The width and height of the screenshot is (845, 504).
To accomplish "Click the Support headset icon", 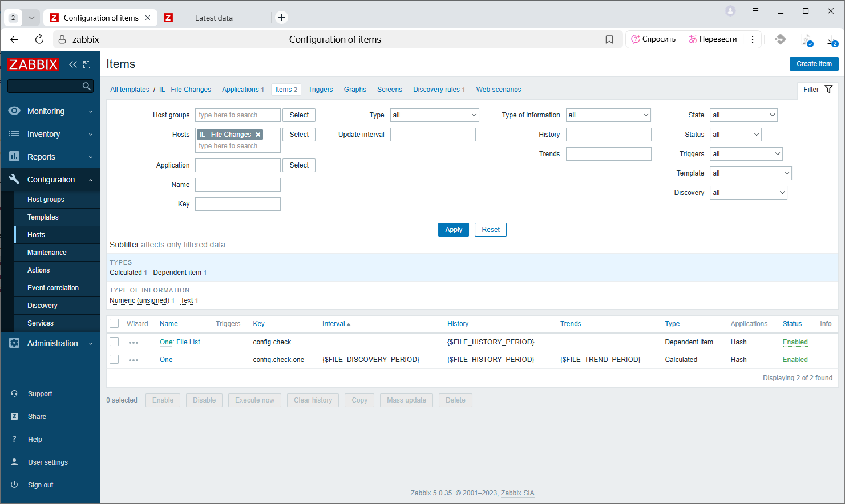I will point(14,393).
